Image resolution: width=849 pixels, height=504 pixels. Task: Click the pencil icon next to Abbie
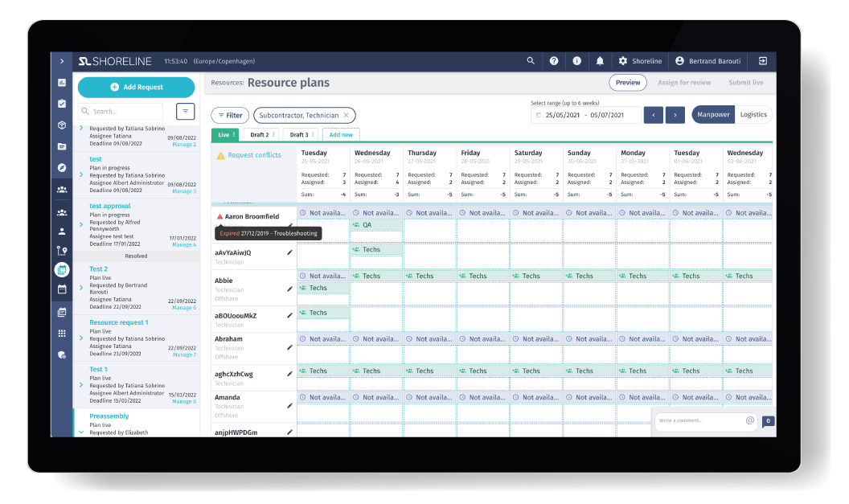tap(289, 289)
